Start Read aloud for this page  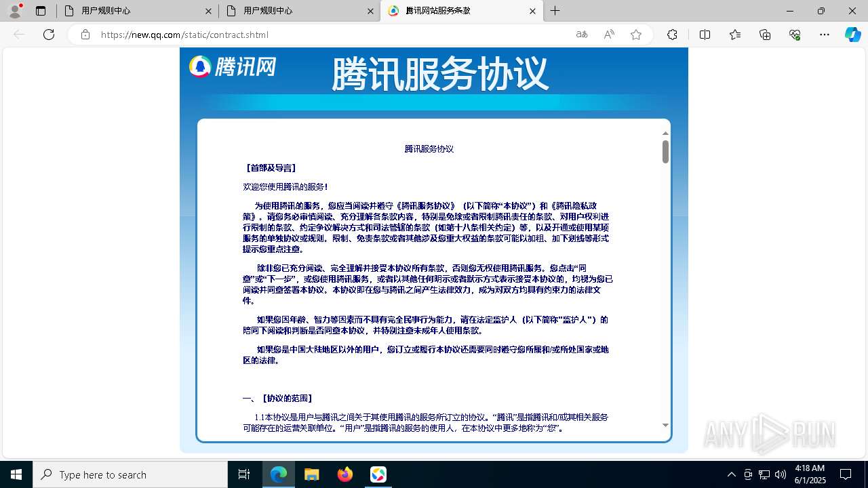[609, 35]
